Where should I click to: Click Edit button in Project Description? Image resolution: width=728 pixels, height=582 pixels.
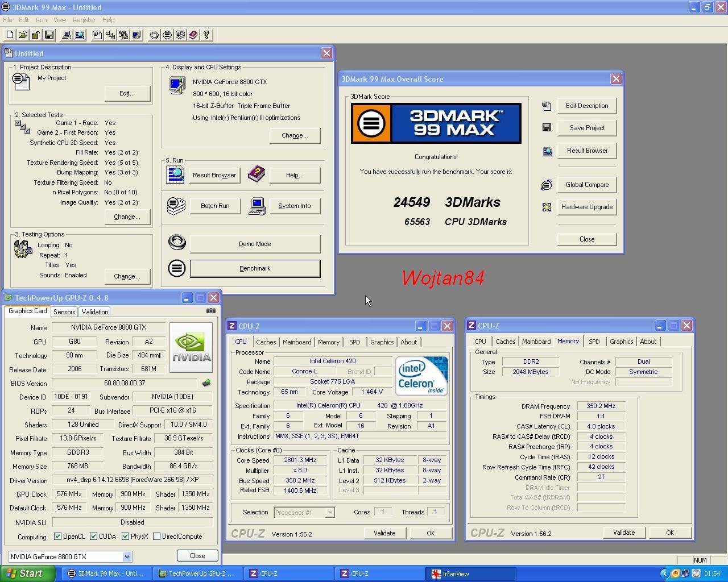coord(127,93)
